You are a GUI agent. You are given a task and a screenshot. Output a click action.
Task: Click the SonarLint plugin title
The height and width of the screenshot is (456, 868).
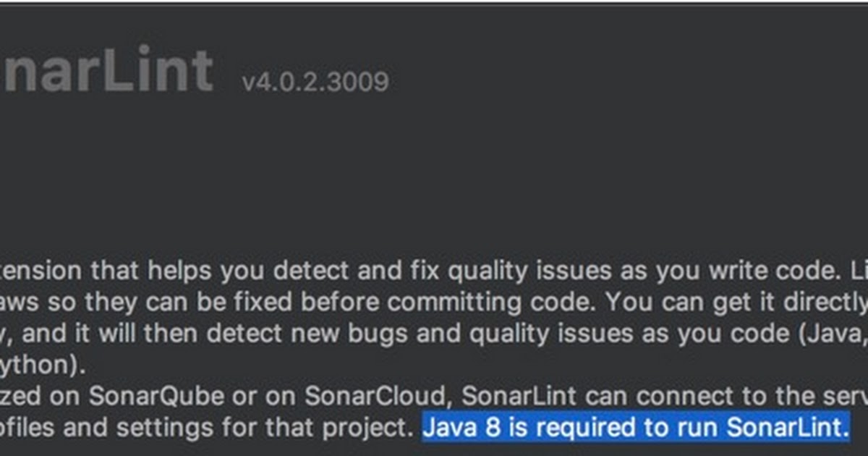coord(106,72)
